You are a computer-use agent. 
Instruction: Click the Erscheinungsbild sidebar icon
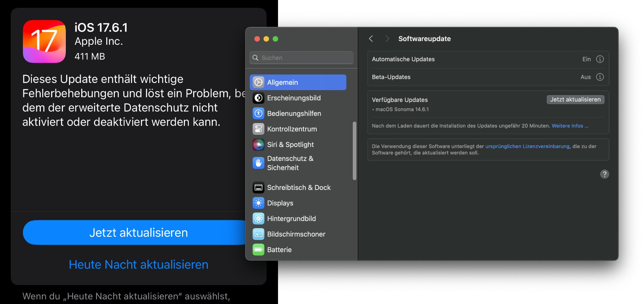pos(258,98)
